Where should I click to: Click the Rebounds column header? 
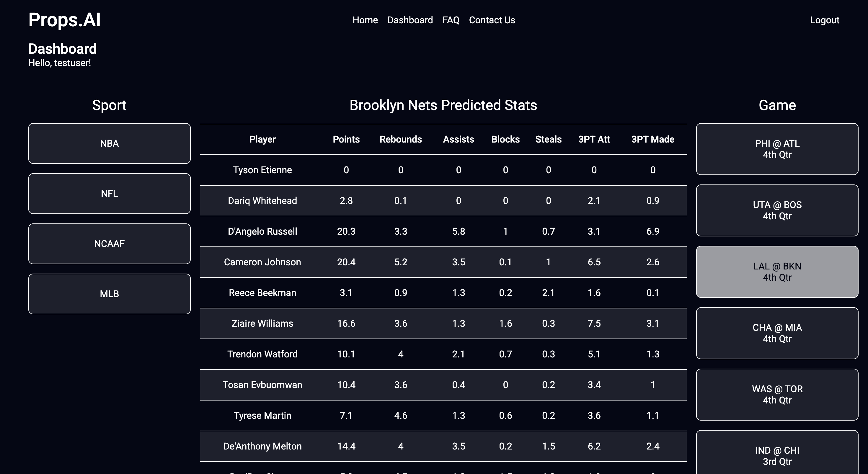[400, 140]
